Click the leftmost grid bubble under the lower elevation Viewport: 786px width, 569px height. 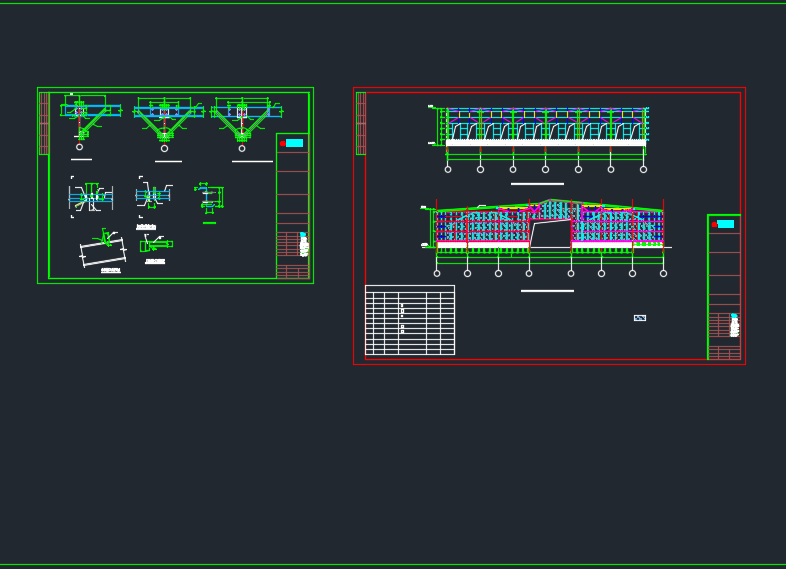coord(437,274)
